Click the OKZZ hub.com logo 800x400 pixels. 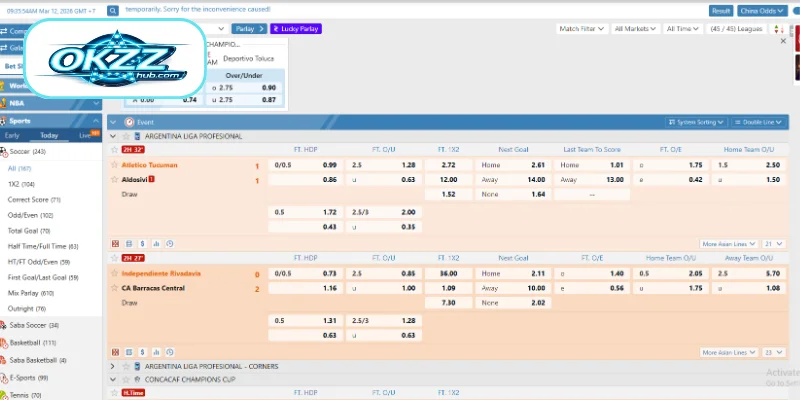click(115, 59)
